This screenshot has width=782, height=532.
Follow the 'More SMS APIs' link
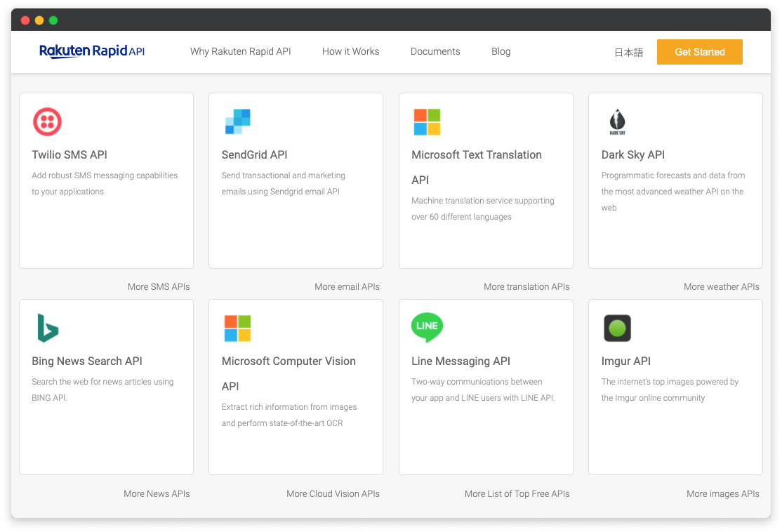(159, 286)
